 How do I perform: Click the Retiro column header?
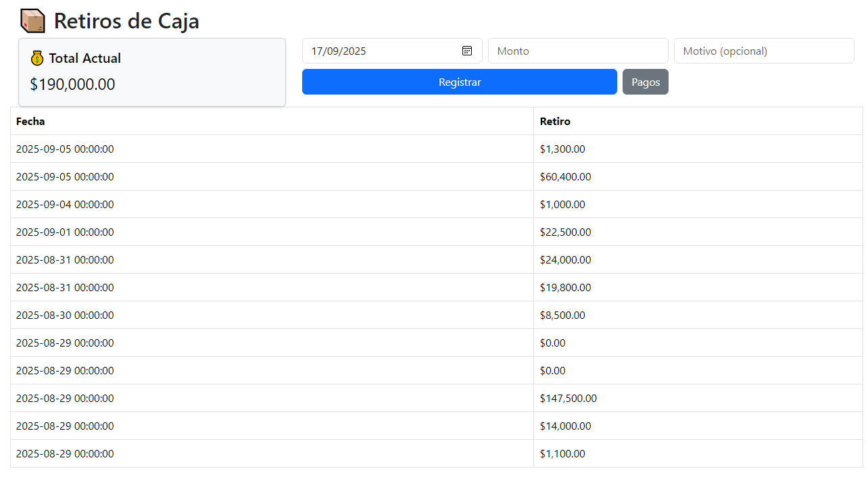click(555, 122)
